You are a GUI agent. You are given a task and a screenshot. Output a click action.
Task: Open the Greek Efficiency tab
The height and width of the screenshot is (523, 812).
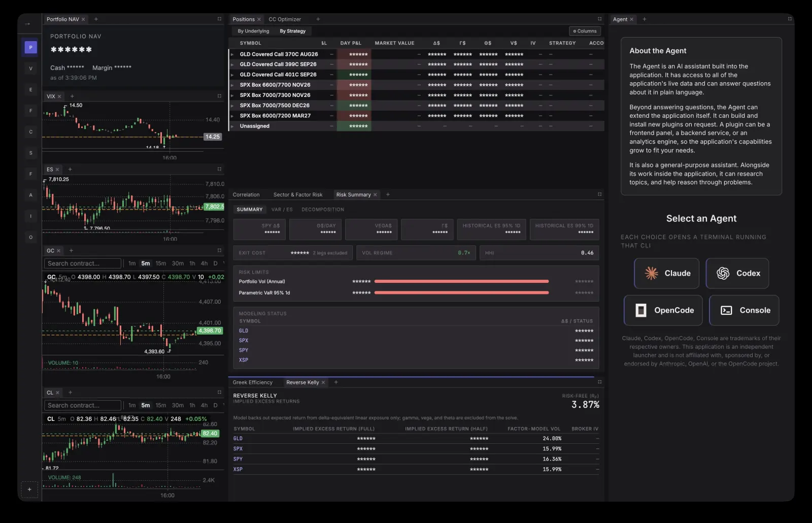(x=253, y=382)
